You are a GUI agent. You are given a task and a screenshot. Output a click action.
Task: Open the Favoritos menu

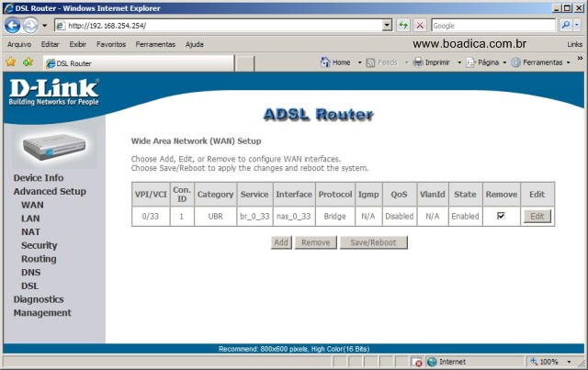click(x=111, y=44)
